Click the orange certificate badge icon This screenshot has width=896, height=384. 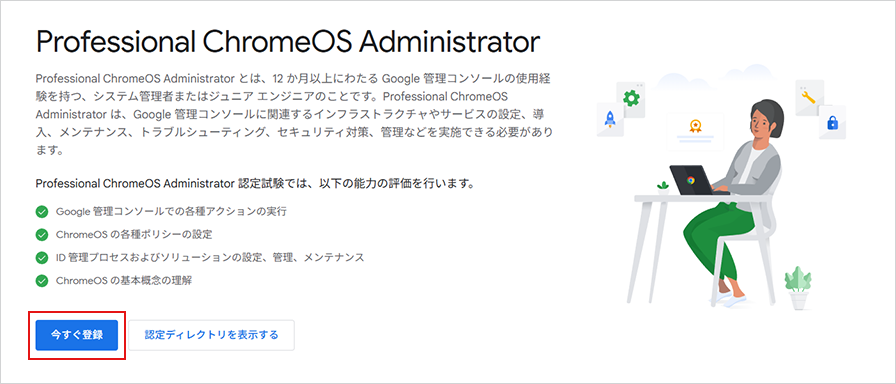tap(695, 126)
